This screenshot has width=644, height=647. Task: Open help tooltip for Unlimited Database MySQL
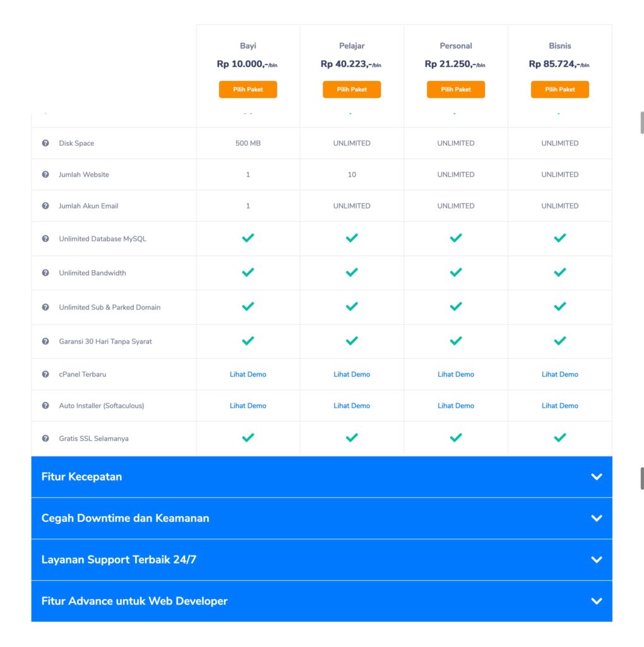point(45,238)
